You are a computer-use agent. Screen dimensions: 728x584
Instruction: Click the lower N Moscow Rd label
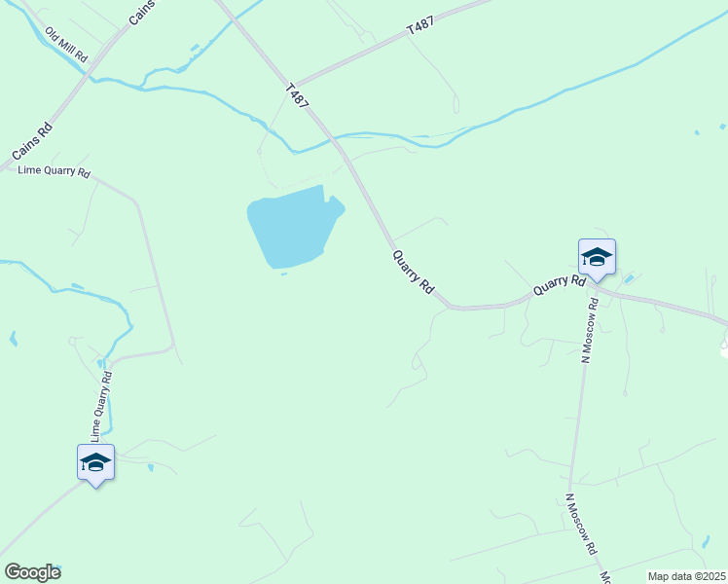coord(580,524)
